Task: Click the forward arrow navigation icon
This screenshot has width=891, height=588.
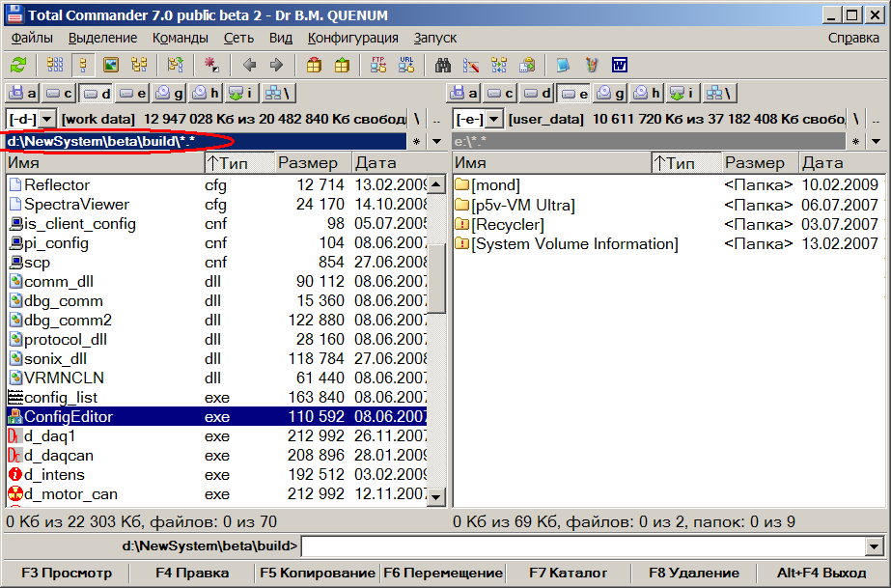Action: tap(277, 66)
